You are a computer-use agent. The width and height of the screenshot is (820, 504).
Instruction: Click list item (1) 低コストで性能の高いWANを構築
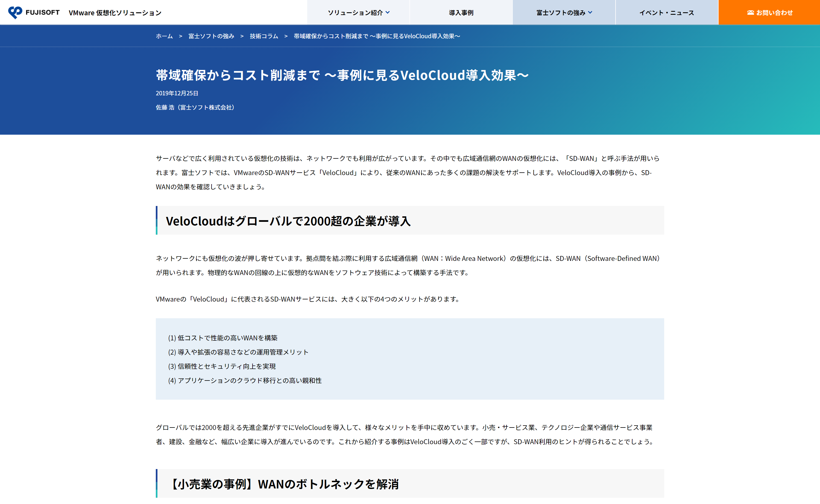[x=223, y=338]
